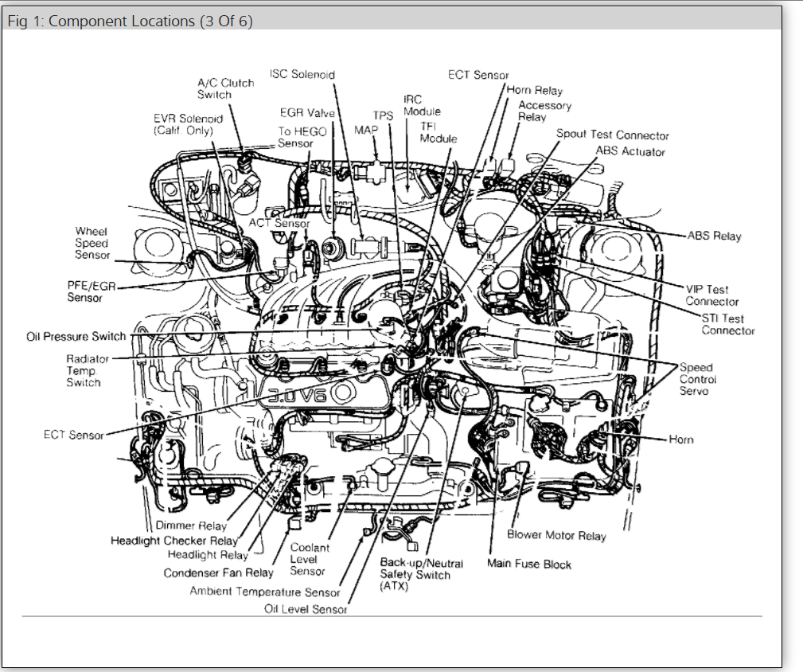Click the 'PFE/EGR Sensor' label
Screen dimensions: 803x672
(92, 291)
